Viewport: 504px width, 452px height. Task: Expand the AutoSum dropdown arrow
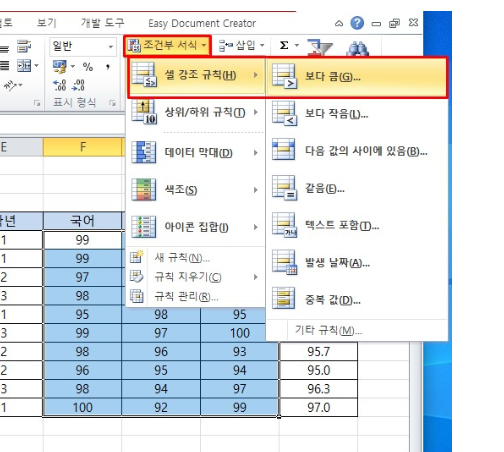click(x=297, y=45)
